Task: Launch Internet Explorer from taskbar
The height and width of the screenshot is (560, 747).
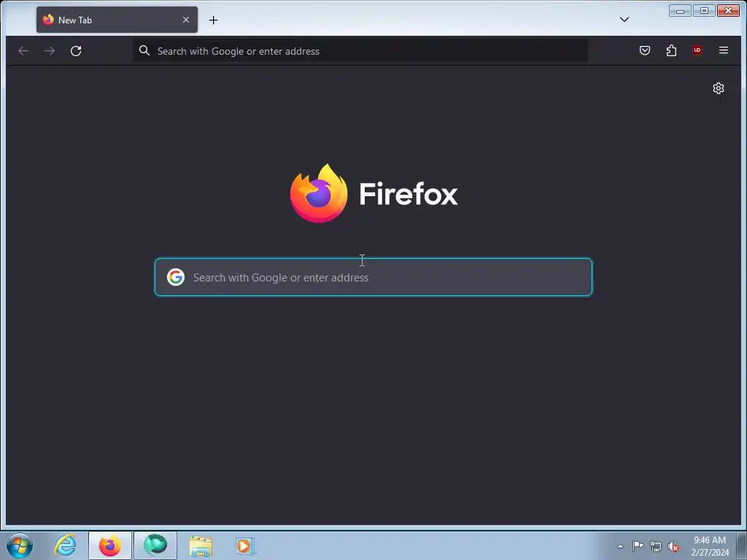Action: pos(65,545)
